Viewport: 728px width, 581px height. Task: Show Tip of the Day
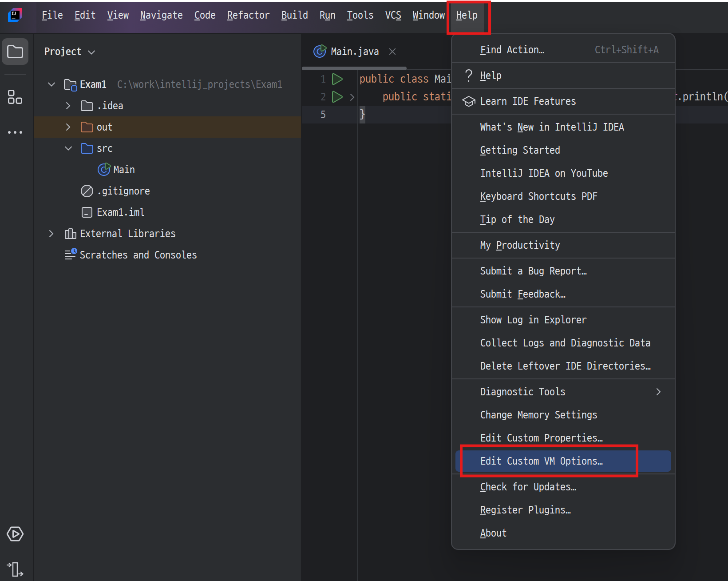(x=563, y=219)
